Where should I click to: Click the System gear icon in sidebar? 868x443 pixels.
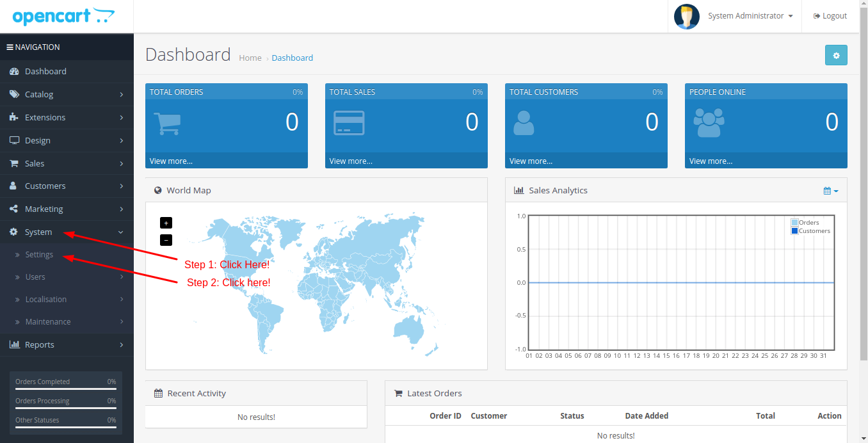[13, 232]
